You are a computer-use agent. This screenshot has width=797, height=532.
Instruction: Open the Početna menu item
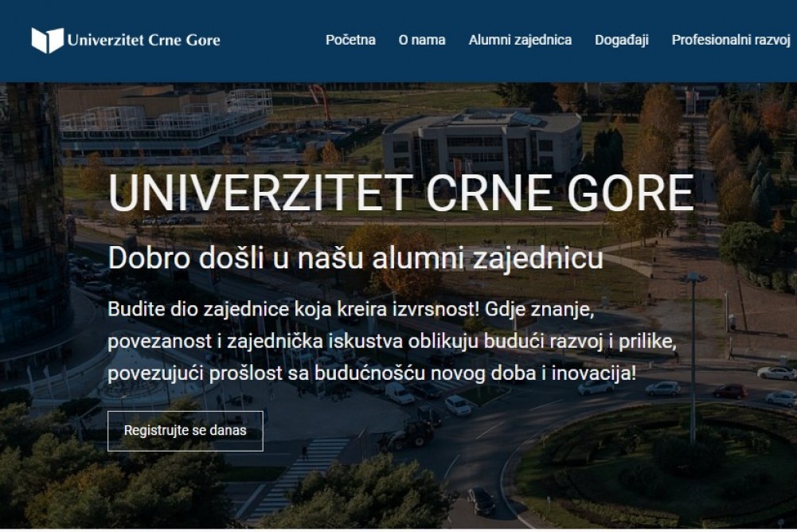[x=350, y=40]
